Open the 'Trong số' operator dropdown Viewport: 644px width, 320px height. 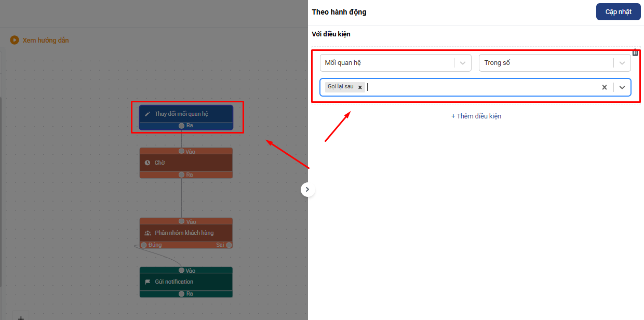pyautogui.click(x=554, y=63)
